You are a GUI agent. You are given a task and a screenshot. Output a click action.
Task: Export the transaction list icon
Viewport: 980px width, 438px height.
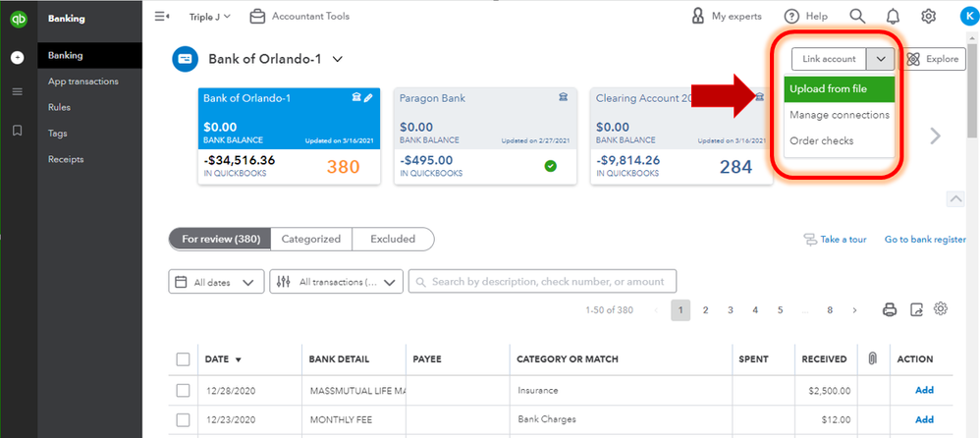pos(916,309)
